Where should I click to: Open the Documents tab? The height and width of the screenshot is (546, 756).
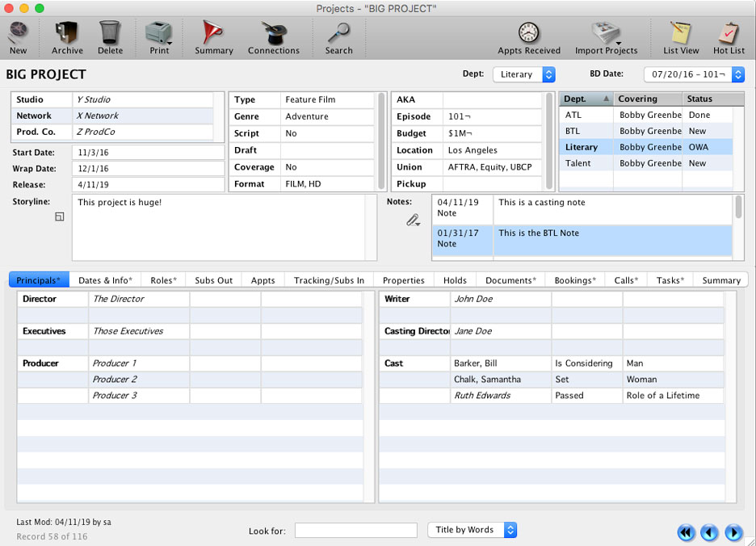tap(510, 280)
